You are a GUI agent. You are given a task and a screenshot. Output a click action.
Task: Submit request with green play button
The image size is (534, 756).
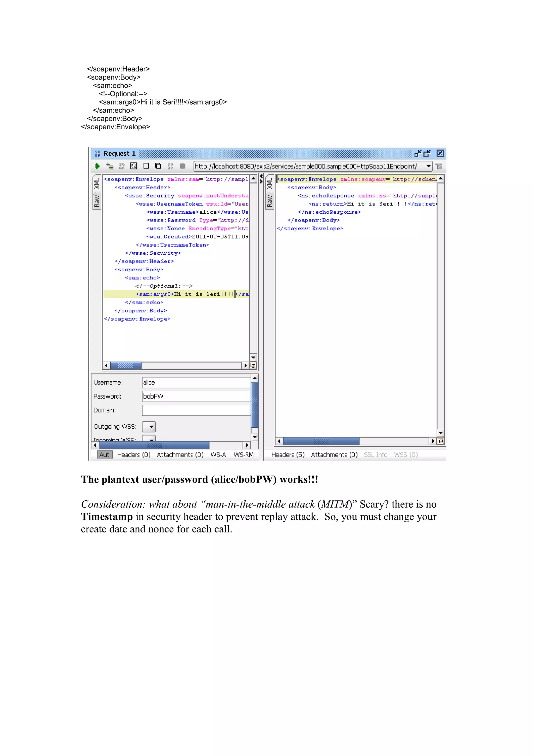tap(98, 166)
